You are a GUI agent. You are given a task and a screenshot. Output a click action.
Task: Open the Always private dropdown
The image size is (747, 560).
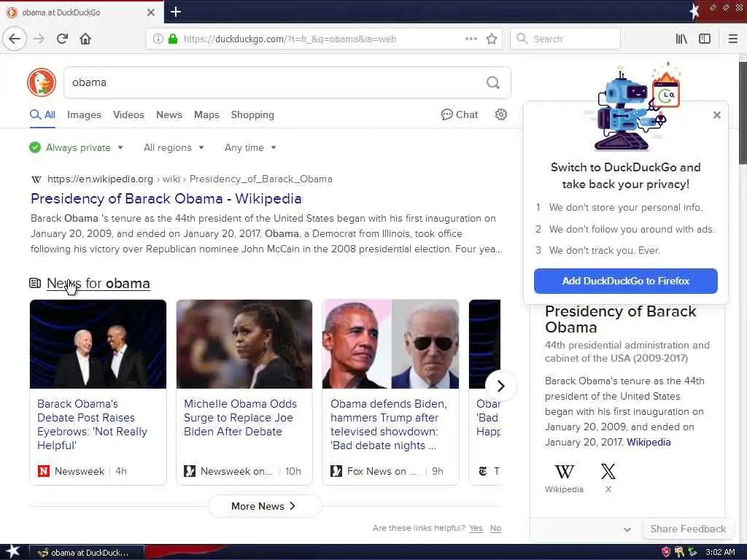[x=76, y=147]
